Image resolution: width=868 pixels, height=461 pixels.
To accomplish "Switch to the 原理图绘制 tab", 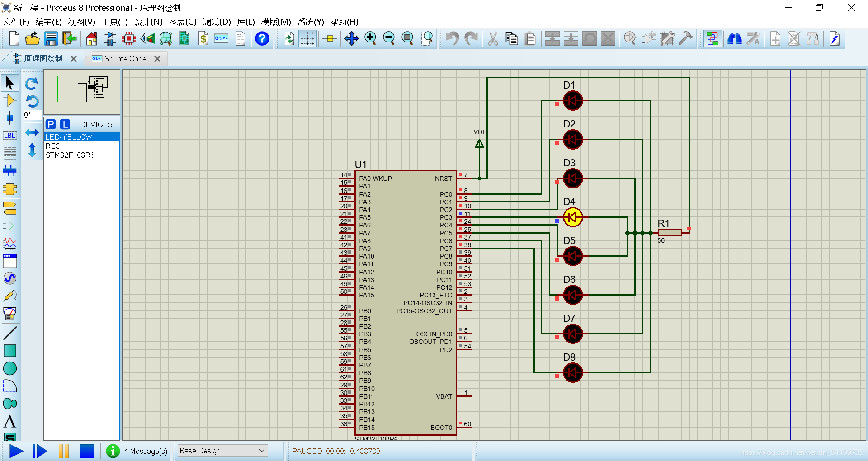I will click(x=43, y=59).
